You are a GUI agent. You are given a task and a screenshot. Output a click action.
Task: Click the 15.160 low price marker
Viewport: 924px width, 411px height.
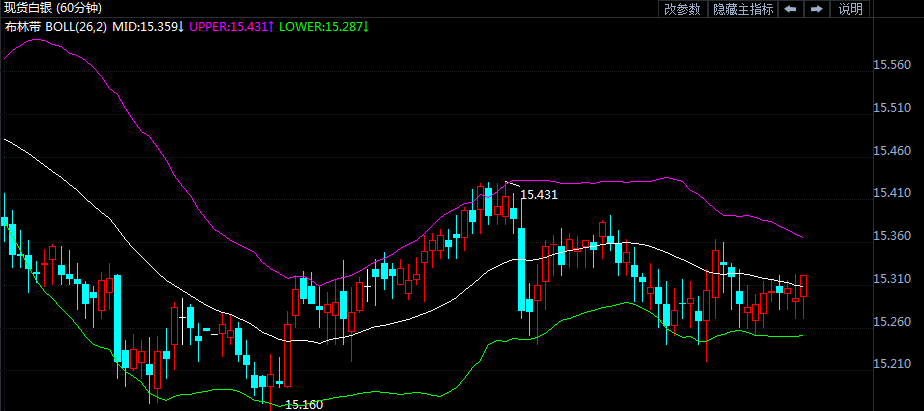pos(304,404)
